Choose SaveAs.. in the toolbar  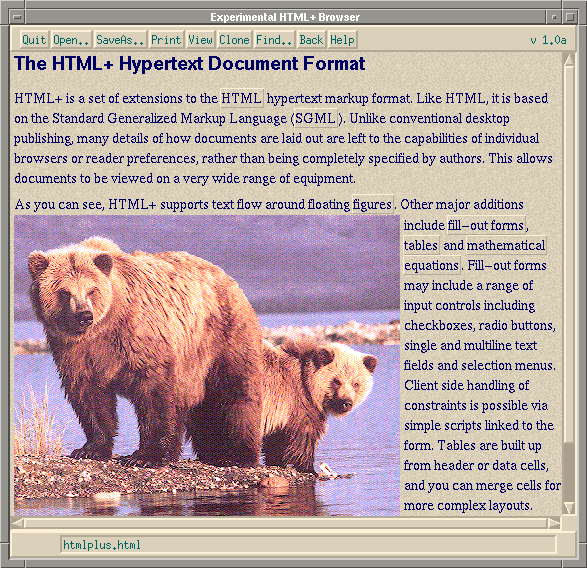click(120, 40)
